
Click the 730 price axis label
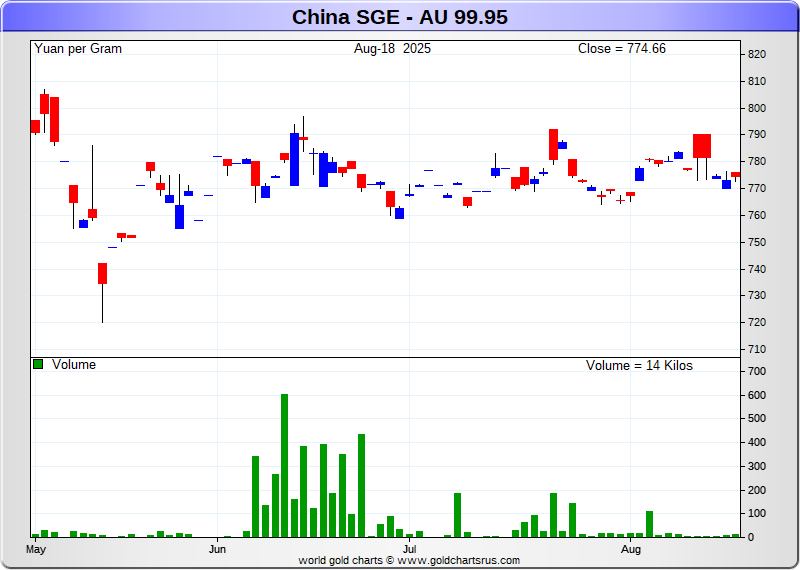[x=757, y=295]
